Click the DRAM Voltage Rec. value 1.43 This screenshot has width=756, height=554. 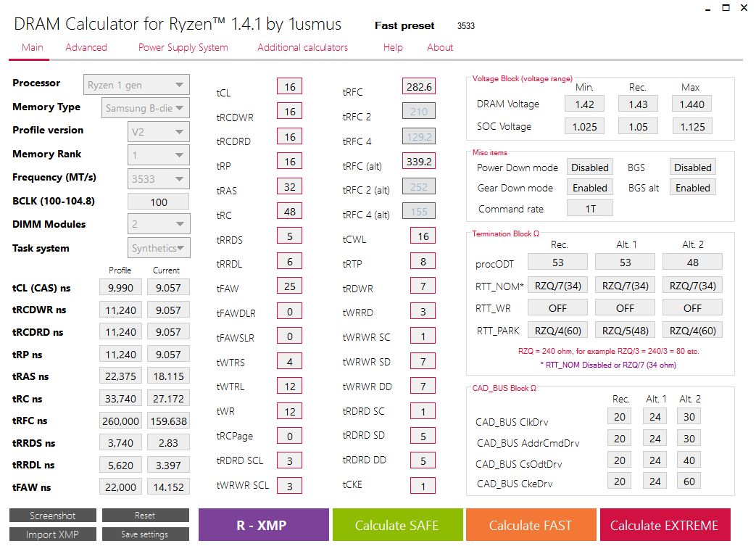638,104
